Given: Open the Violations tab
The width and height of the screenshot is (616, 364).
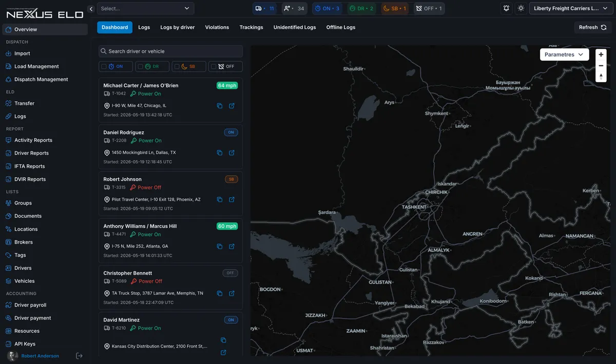Looking at the screenshot, I should tap(217, 27).
